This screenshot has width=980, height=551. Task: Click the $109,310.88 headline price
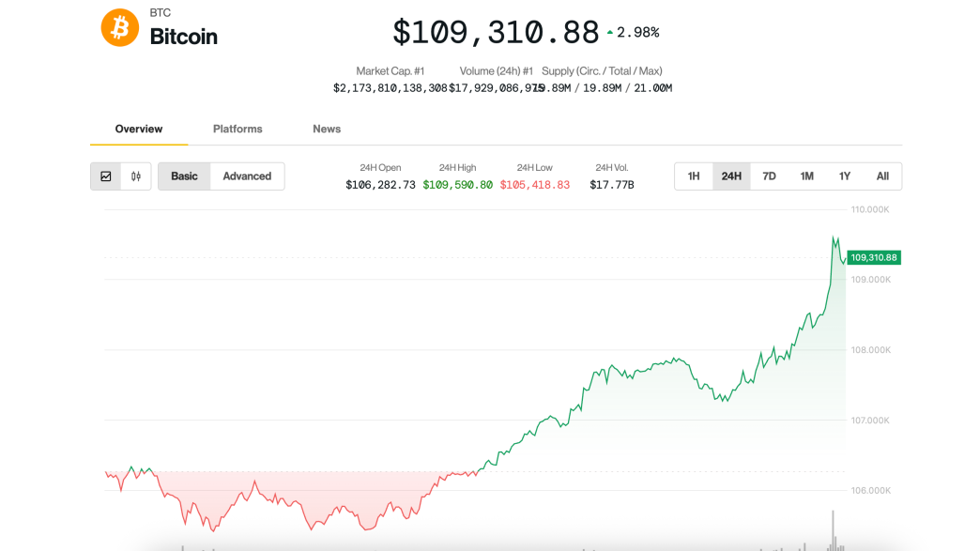496,32
